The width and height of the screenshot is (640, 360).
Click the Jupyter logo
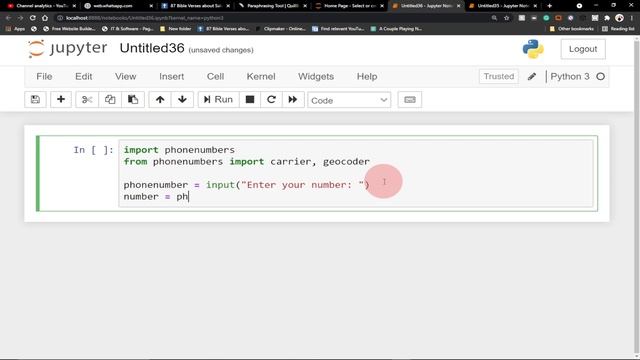[67, 49]
